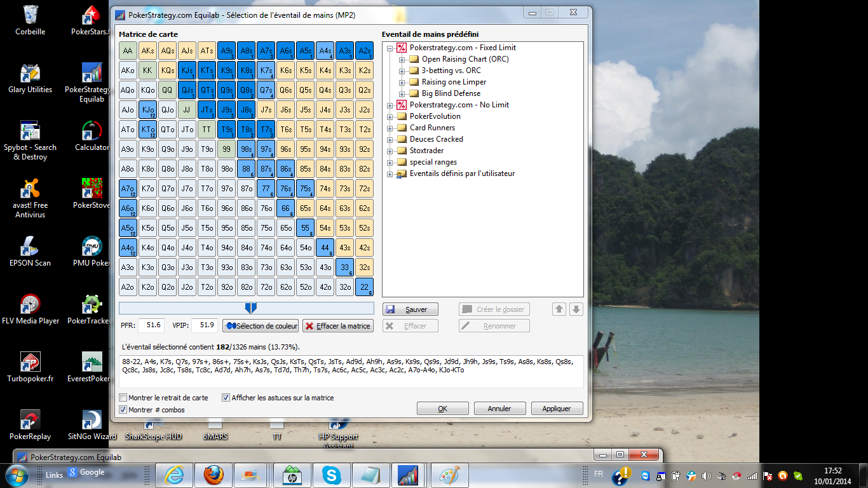The width and height of the screenshot is (868, 488).
Task: Expand Big Blind Defense folder
Action: 402,93
